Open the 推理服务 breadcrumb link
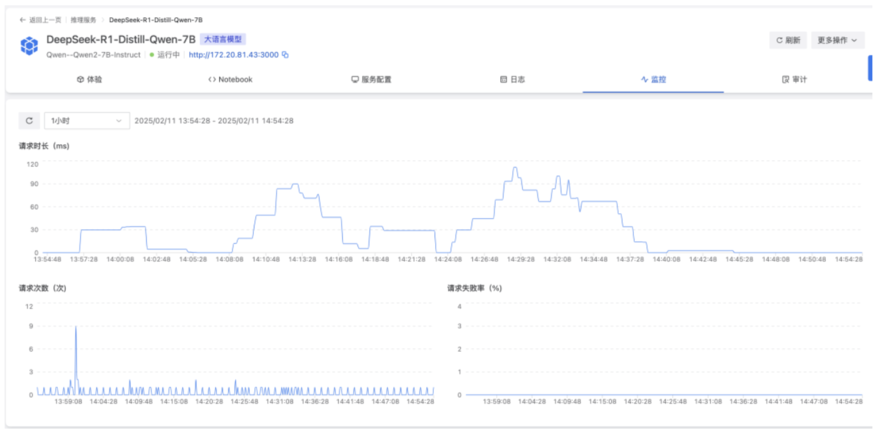Screen dimensions: 889x436 tap(83, 20)
